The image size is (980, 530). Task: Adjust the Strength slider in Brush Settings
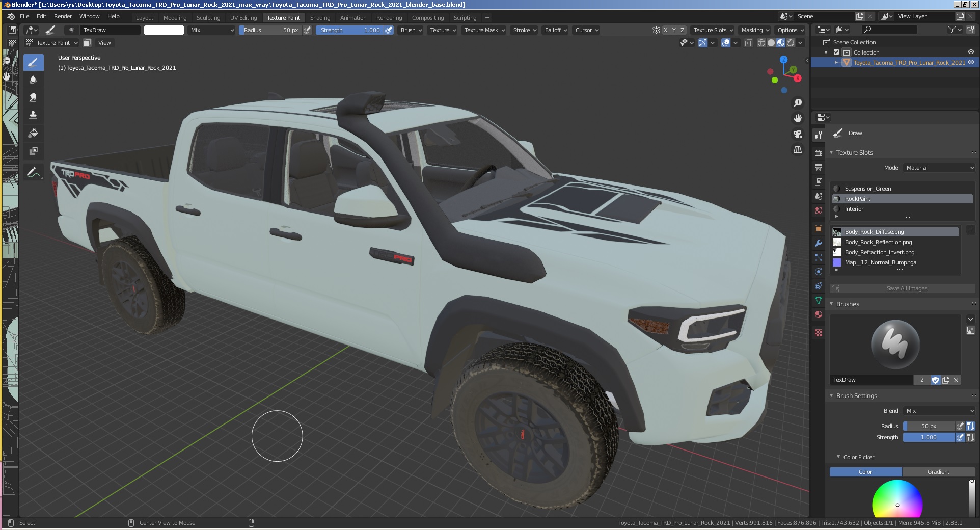(x=929, y=437)
